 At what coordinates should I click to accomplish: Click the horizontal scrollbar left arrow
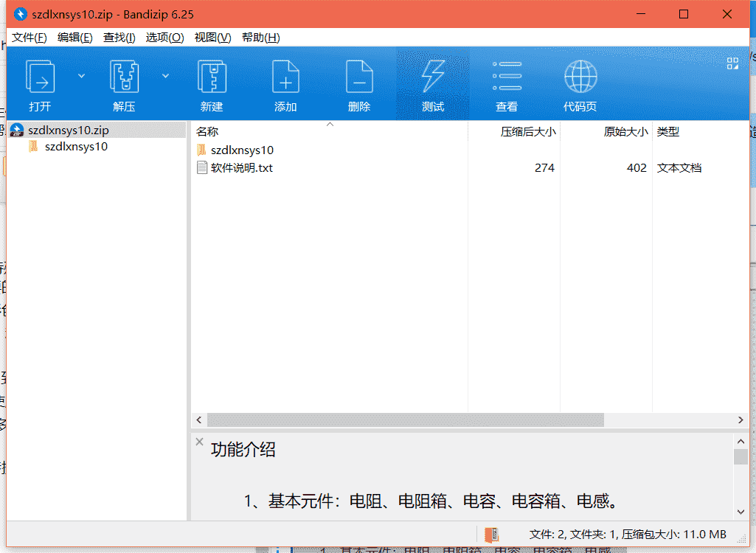(x=199, y=420)
